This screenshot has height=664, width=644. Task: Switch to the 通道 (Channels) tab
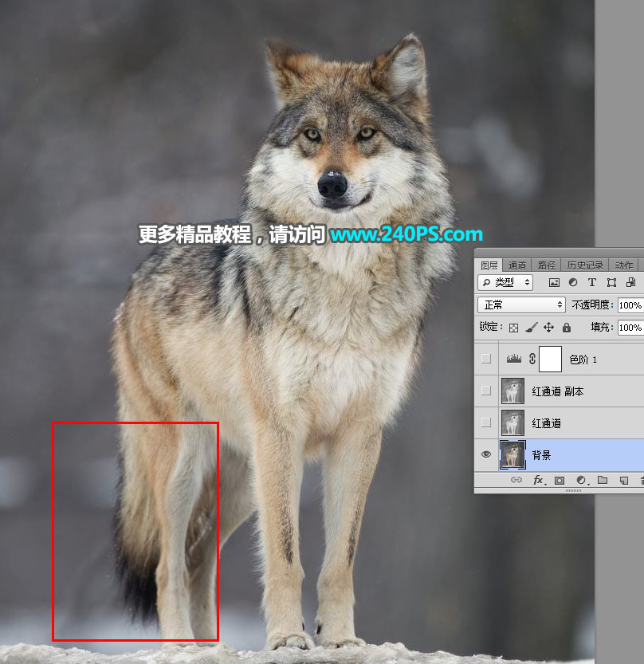516,264
